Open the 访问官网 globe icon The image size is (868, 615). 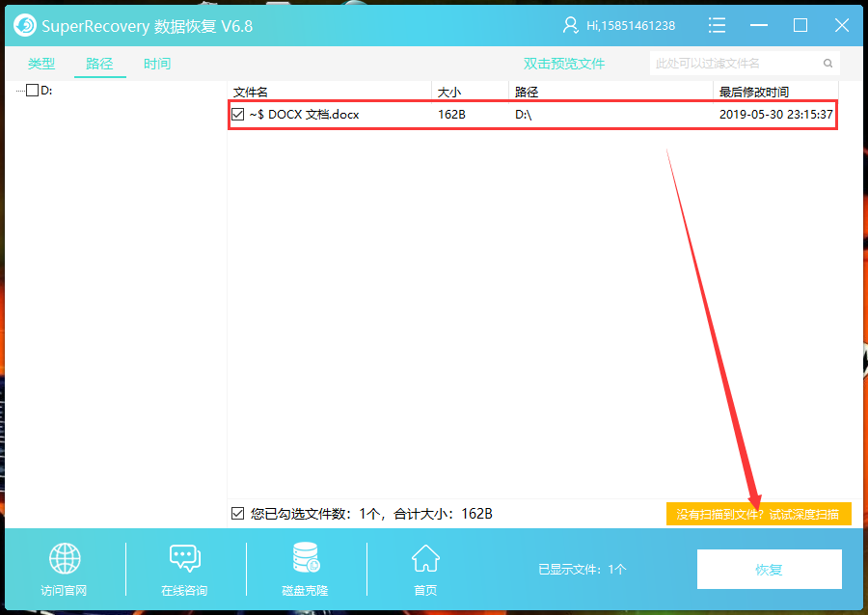click(x=65, y=558)
